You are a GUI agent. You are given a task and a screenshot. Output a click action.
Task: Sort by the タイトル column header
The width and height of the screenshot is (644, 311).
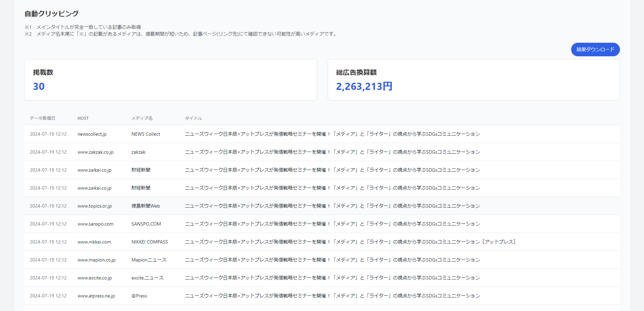[193, 118]
